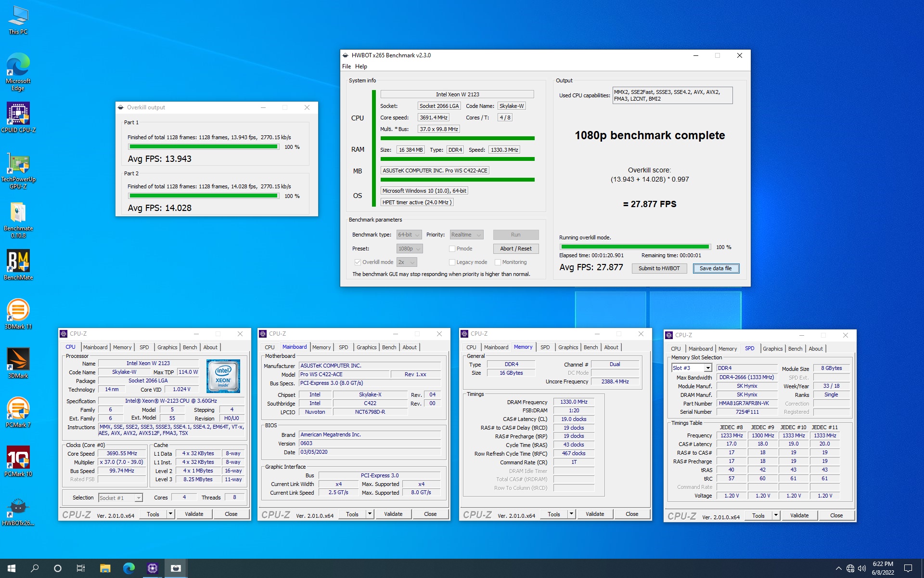
Task: Click overkill mode progress bar in Output
Action: pyautogui.click(x=635, y=247)
